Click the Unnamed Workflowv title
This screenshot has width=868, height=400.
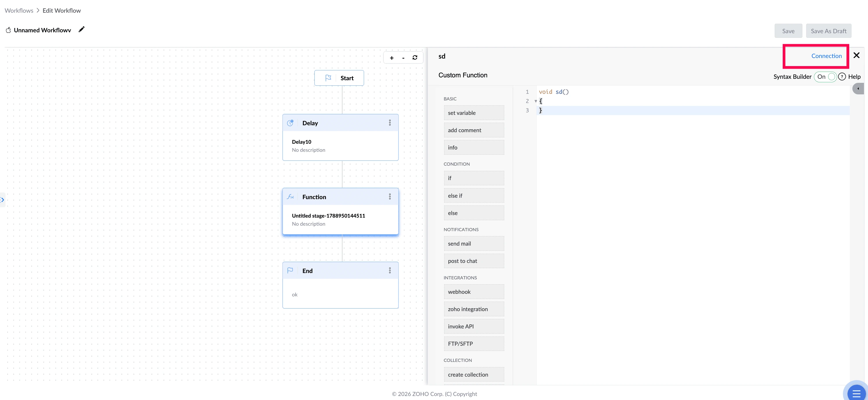pyautogui.click(x=42, y=30)
